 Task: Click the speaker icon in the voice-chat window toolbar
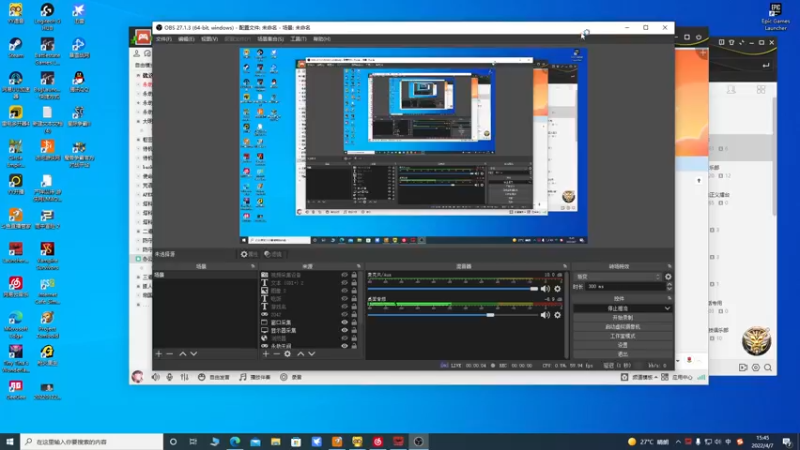click(x=156, y=377)
